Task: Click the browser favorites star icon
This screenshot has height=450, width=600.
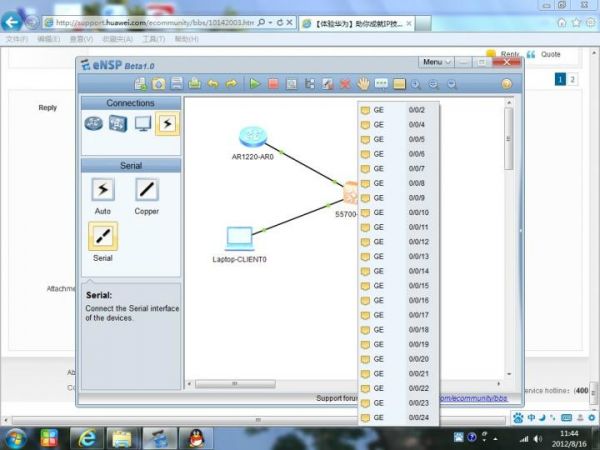Action: (576, 23)
